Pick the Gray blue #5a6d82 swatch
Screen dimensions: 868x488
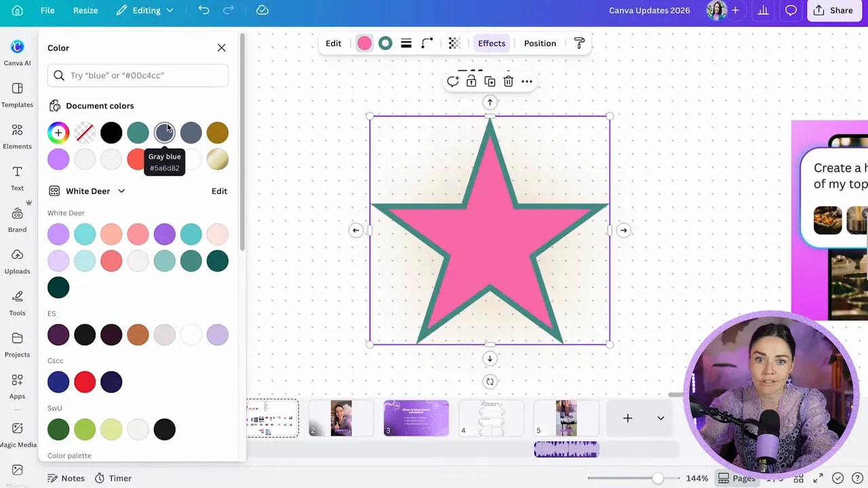pos(164,132)
